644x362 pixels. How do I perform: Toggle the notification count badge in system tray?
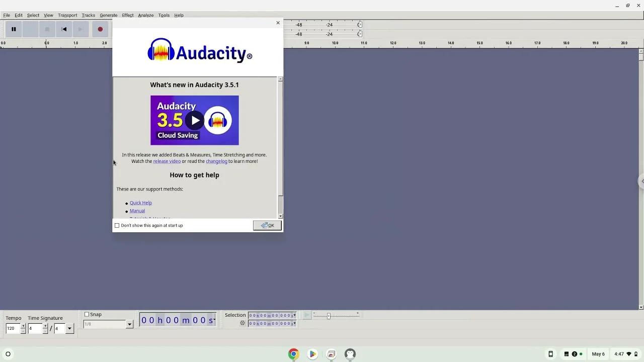(574, 354)
